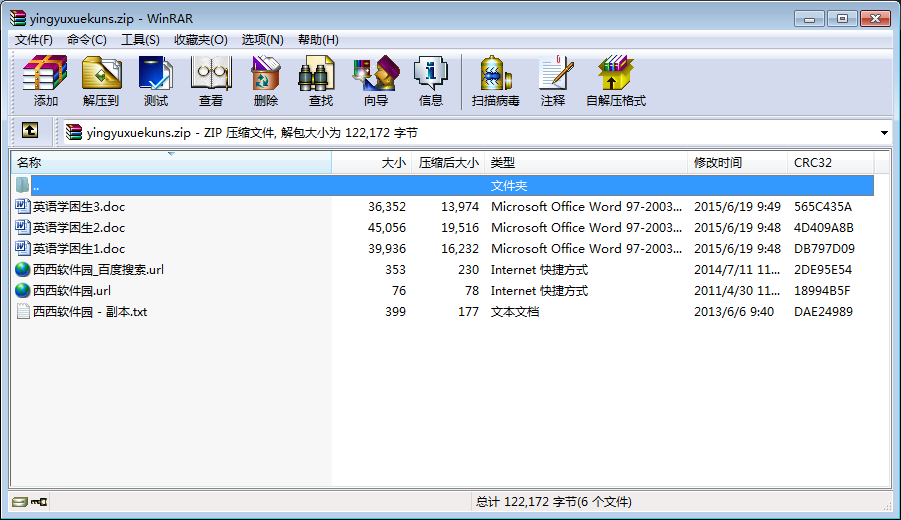Click the CRC32 value 18994B5F
The image size is (901, 520).
pyautogui.click(x=822, y=291)
